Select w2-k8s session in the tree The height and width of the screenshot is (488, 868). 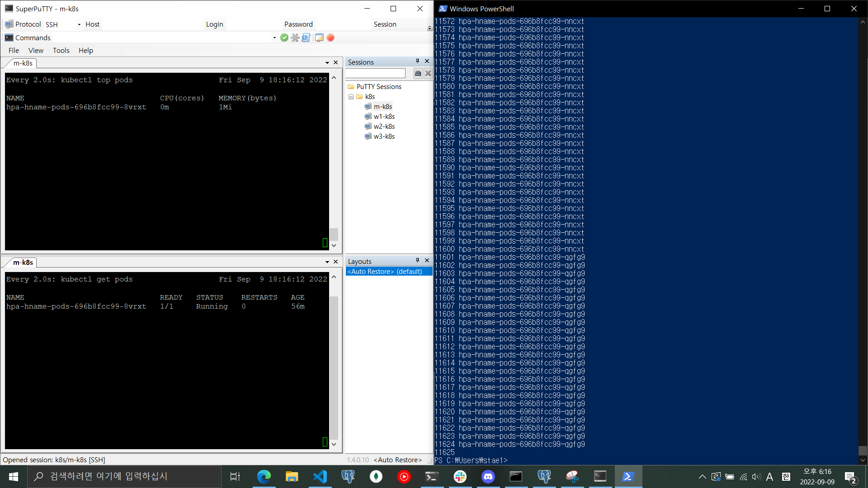384,127
